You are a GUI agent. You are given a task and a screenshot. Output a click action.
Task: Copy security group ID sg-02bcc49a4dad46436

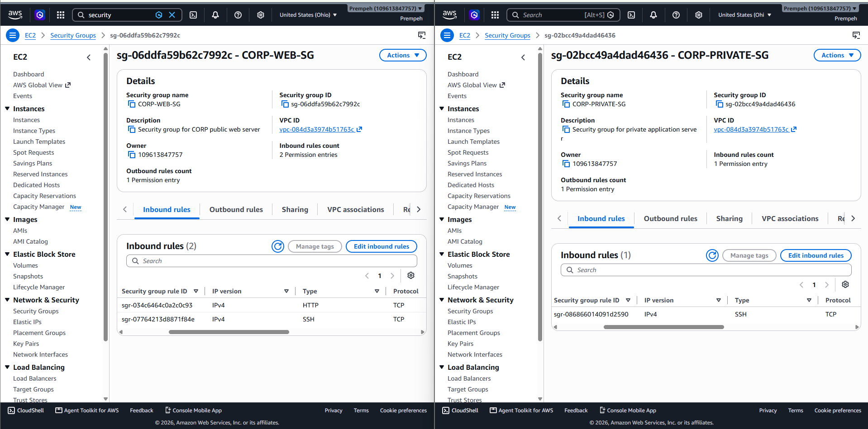[719, 104]
